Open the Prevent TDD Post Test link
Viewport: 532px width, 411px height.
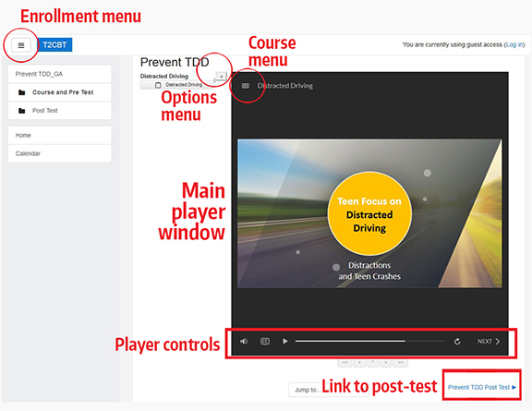coord(481,387)
